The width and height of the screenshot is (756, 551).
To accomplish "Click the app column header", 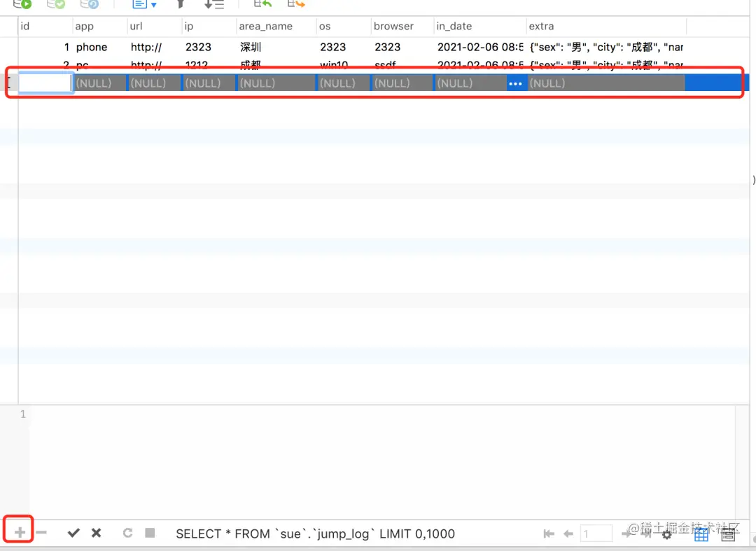I will point(100,26).
